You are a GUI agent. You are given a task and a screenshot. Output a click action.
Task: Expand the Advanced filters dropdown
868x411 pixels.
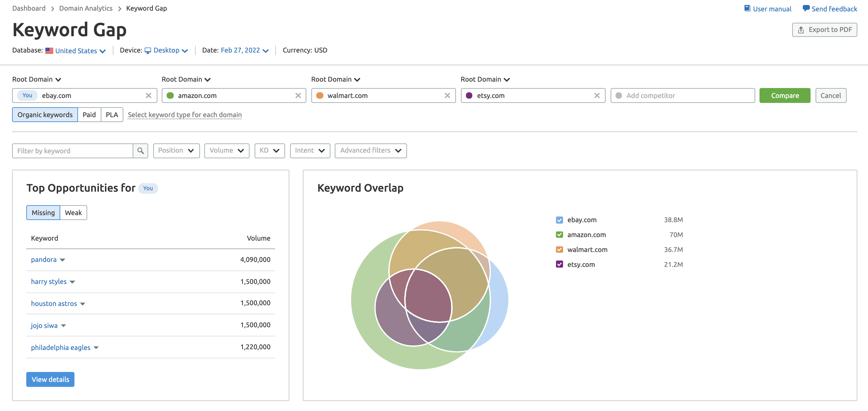click(370, 150)
